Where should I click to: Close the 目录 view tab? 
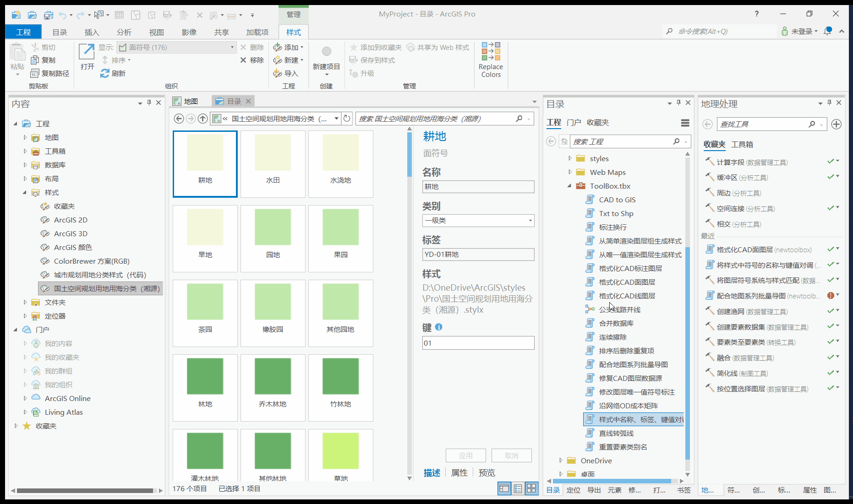pos(248,101)
